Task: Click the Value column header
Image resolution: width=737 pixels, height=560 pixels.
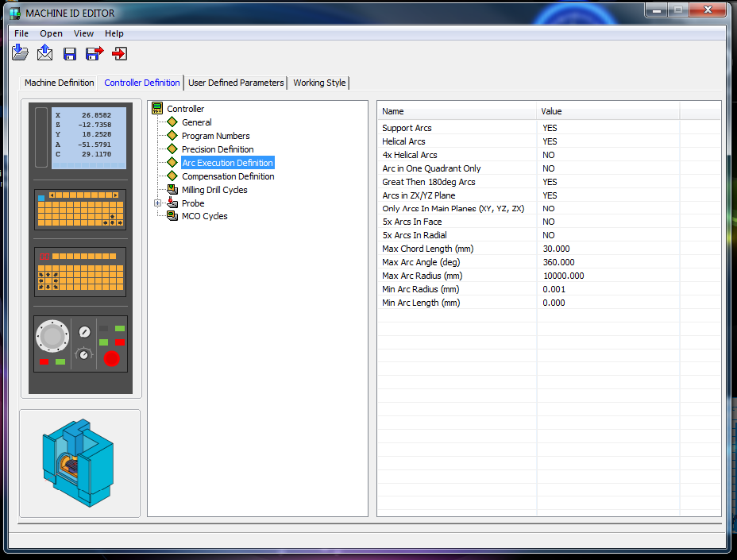Action: pyautogui.click(x=608, y=111)
